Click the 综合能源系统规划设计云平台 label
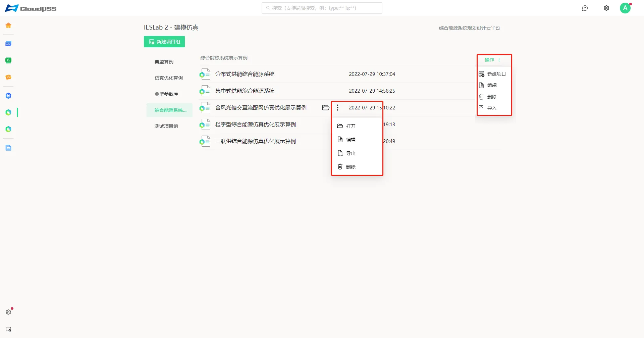The image size is (644, 338). (470, 28)
